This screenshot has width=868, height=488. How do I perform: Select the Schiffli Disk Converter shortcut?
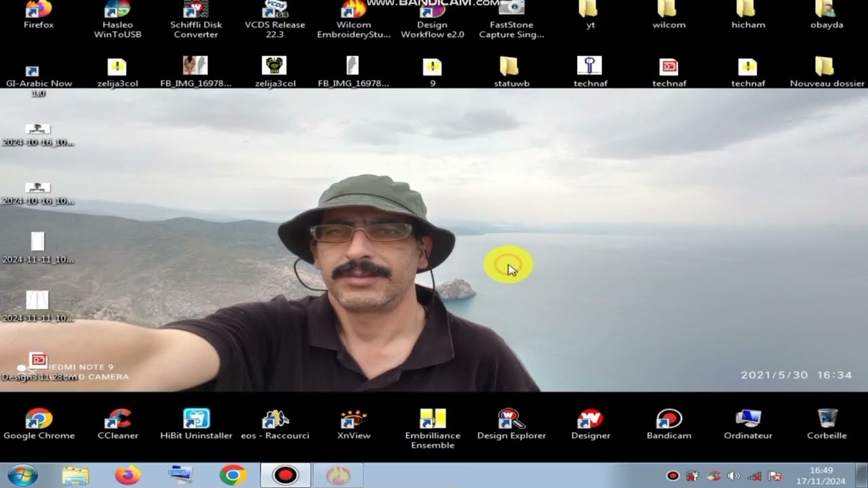[x=196, y=20]
